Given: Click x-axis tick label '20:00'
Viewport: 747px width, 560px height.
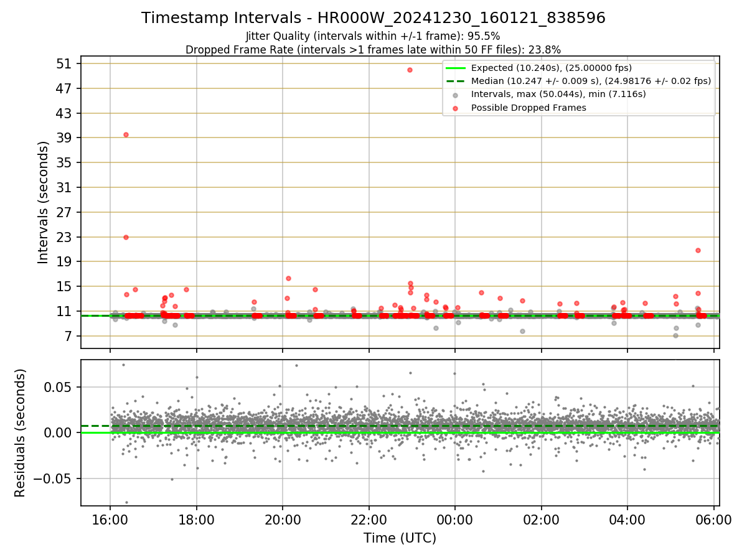Looking at the screenshot, I should click(283, 520).
